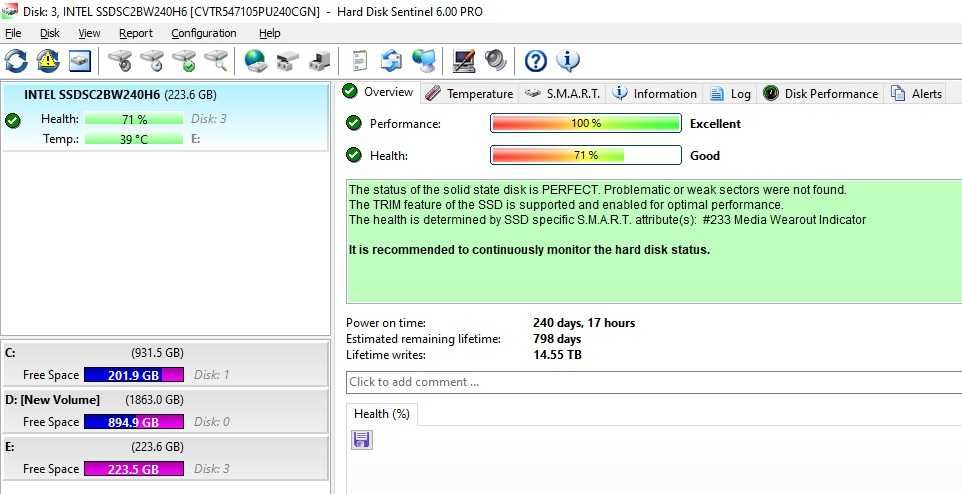
Task: Open help via question mark icon
Action: coord(536,61)
